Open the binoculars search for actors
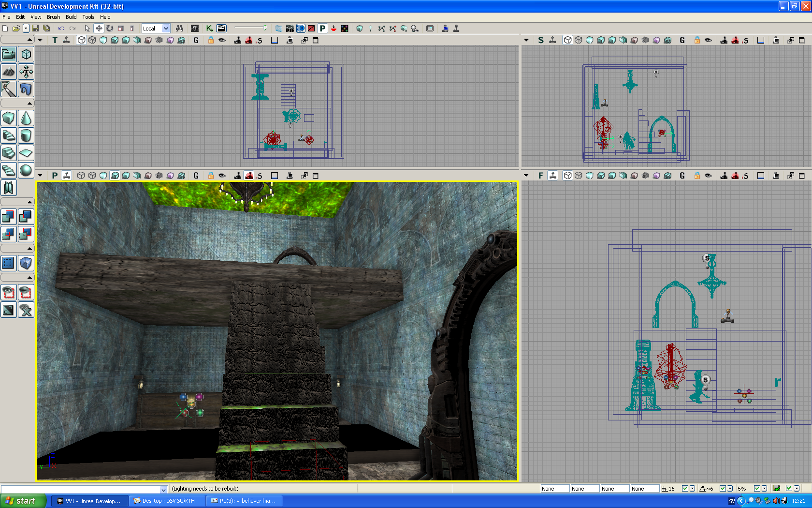 coord(180,29)
